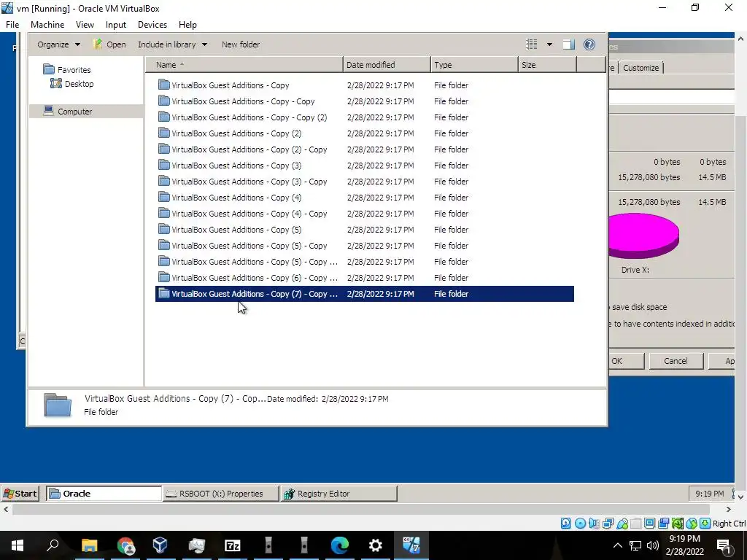Switch to Customize tab in Properties window
The height and width of the screenshot is (560, 747).
tap(640, 68)
